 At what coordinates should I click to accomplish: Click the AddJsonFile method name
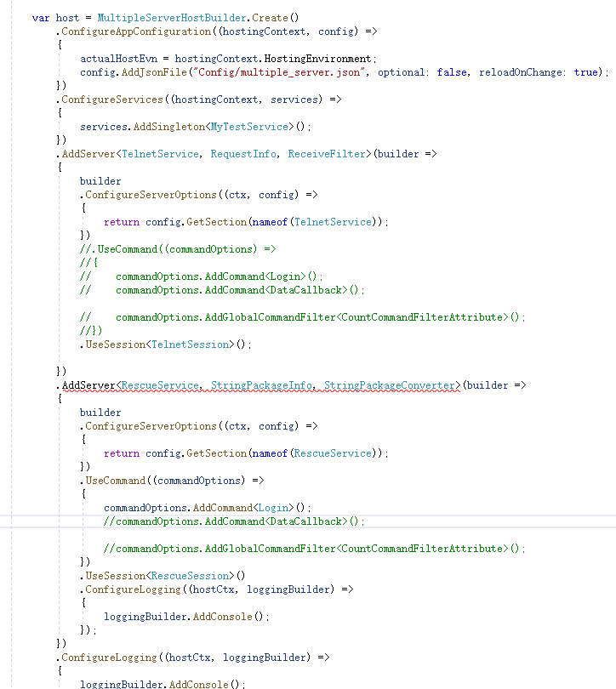pyautogui.click(x=154, y=72)
